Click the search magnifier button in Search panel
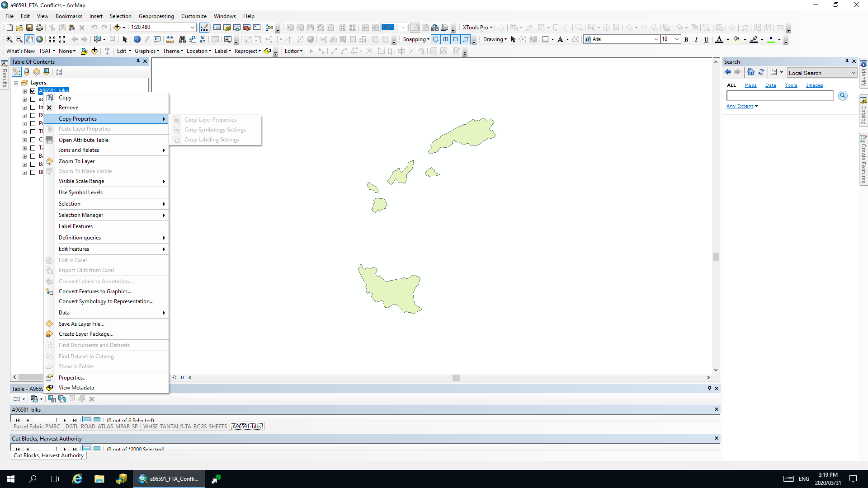 click(x=843, y=96)
